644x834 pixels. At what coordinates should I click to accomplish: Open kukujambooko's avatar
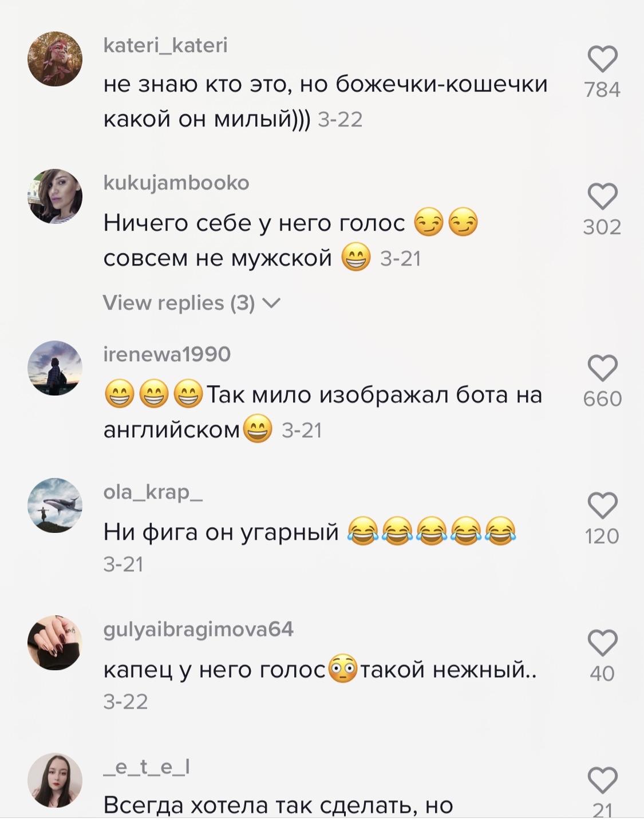coord(55,196)
